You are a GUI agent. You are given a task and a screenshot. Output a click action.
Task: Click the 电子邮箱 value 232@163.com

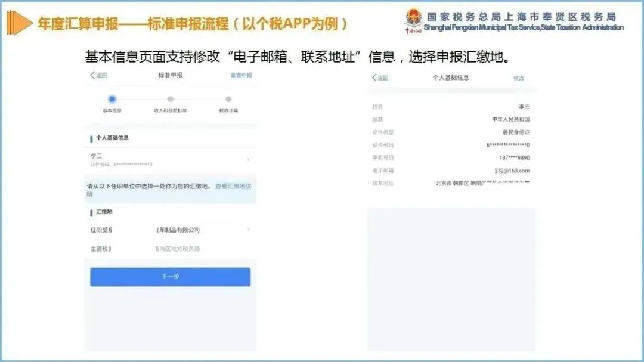pos(512,171)
